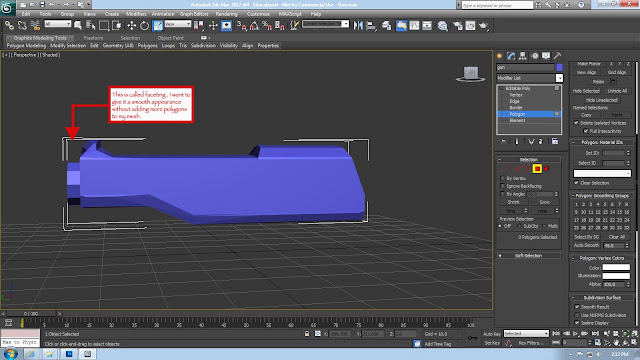Toggle the Isoline Display checkbox
The height and width of the screenshot is (360, 640).
[577, 323]
